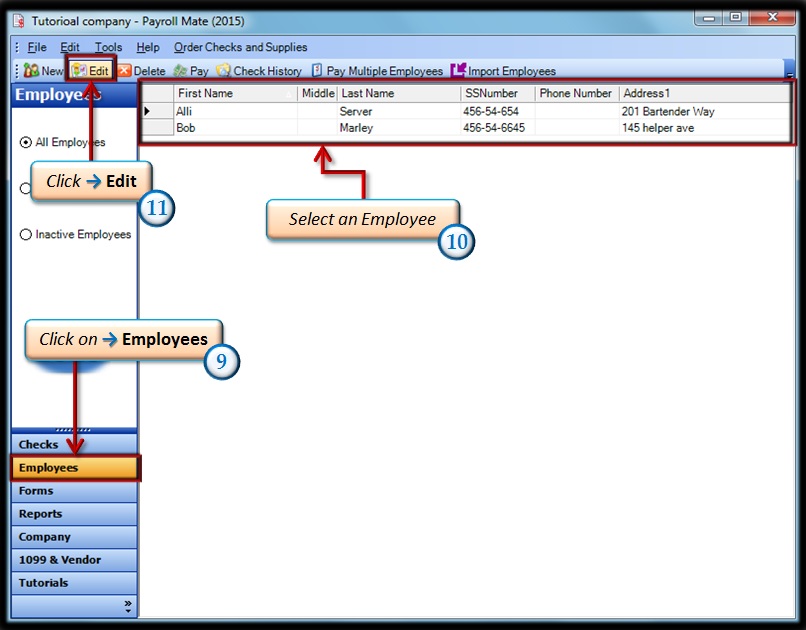Open the File menu
806x630 pixels.
click(37, 47)
